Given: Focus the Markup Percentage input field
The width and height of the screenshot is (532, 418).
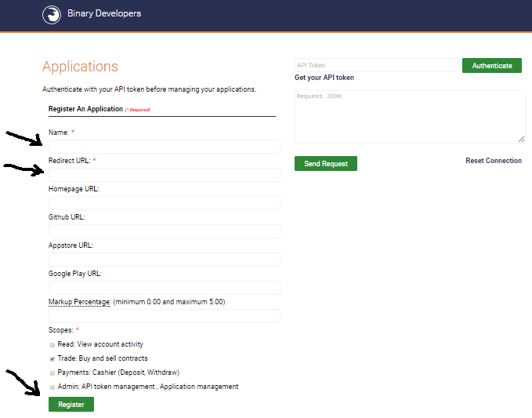Looking at the screenshot, I should click(165, 316).
